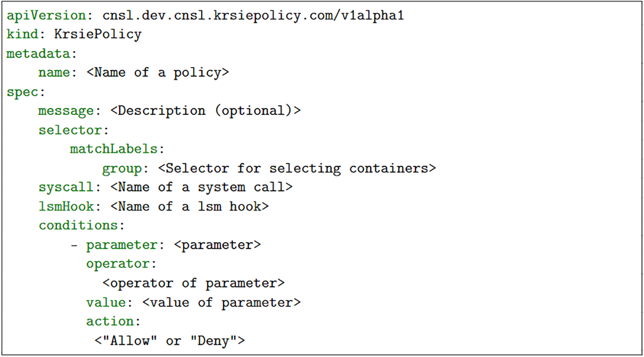Click the <operator of parameter> placeholder

click(x=193, y=283)
